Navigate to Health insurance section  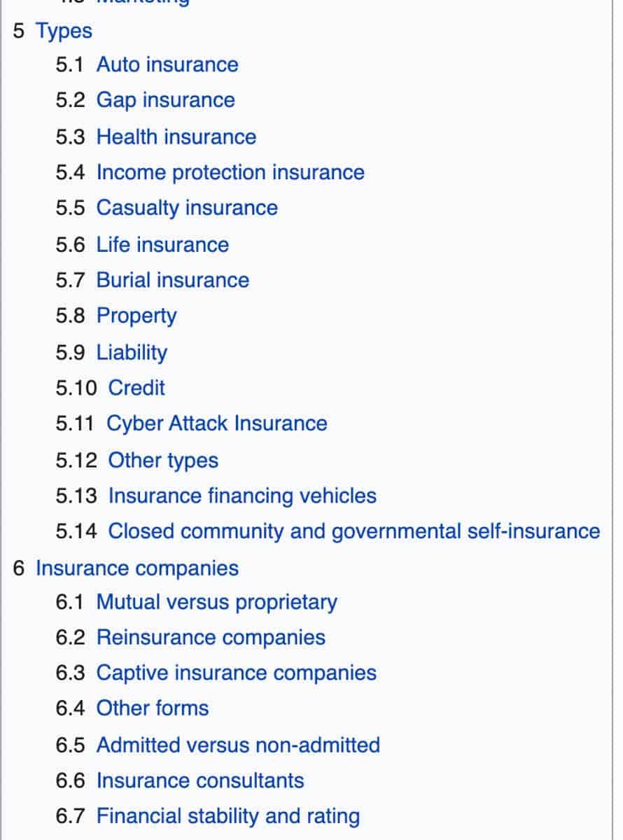click(x=176, y=136)
